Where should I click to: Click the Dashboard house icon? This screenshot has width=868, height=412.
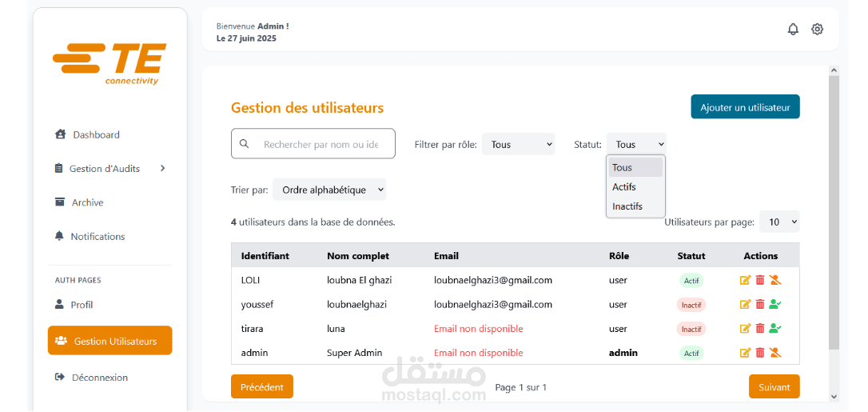(x=61, y=134)
